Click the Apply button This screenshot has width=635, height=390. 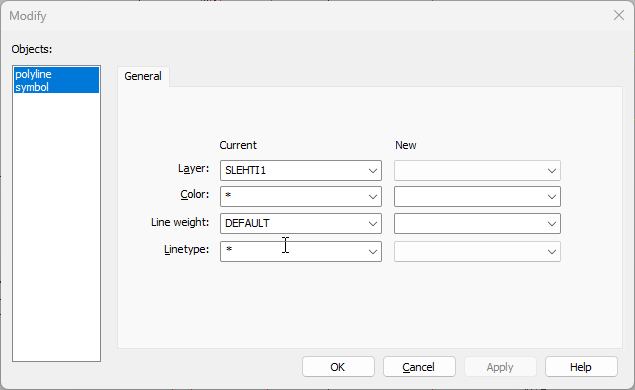[500, 367]
